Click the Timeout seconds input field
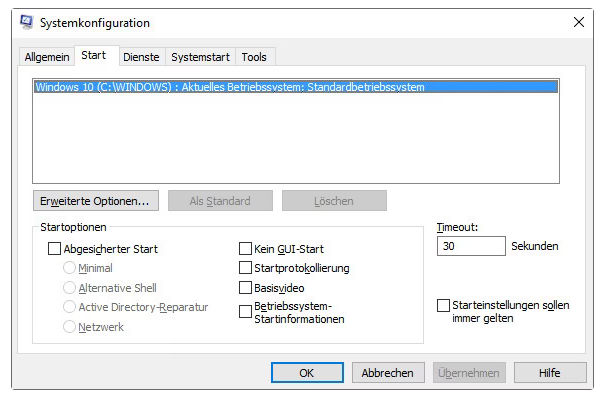Viewport: 610px width, 400px height. click(x=471, y=246)
